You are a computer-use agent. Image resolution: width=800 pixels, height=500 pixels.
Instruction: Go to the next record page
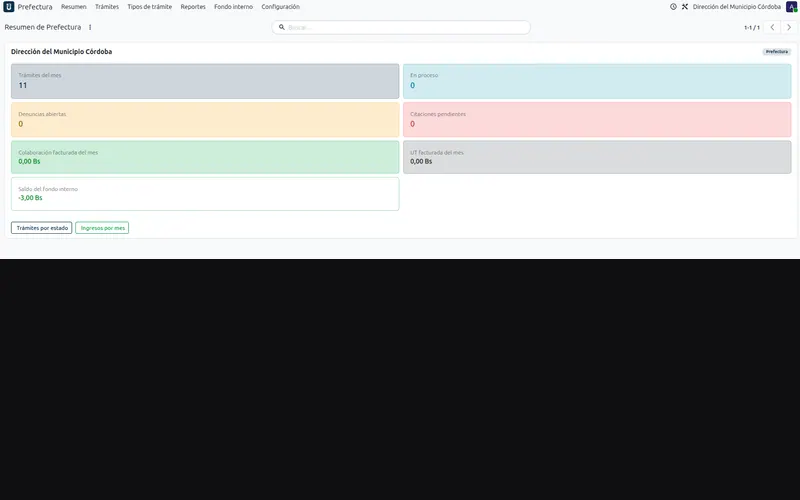789,27
